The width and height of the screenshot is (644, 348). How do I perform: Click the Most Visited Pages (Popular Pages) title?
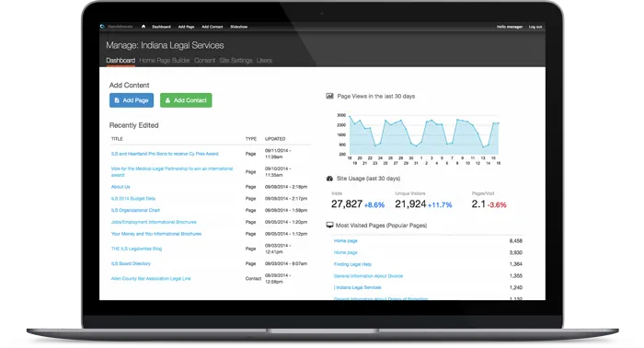pos(381,226)
